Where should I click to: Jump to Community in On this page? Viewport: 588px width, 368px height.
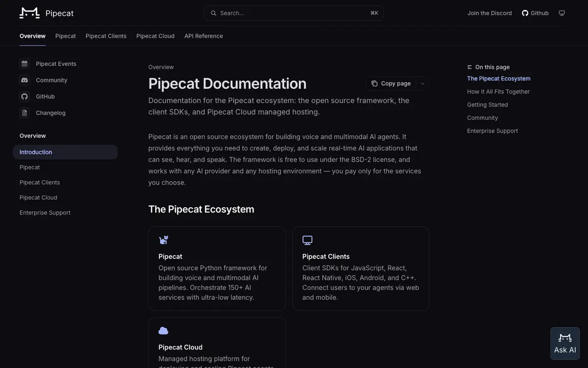(x=483, y=118)
